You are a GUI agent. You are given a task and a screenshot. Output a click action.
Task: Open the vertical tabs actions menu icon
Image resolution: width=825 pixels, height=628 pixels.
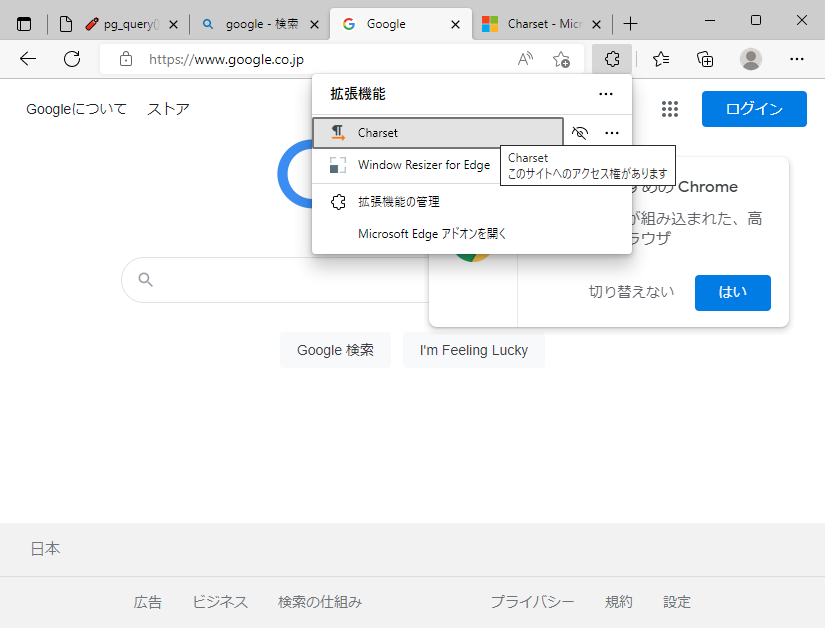(x=24, y=24)
